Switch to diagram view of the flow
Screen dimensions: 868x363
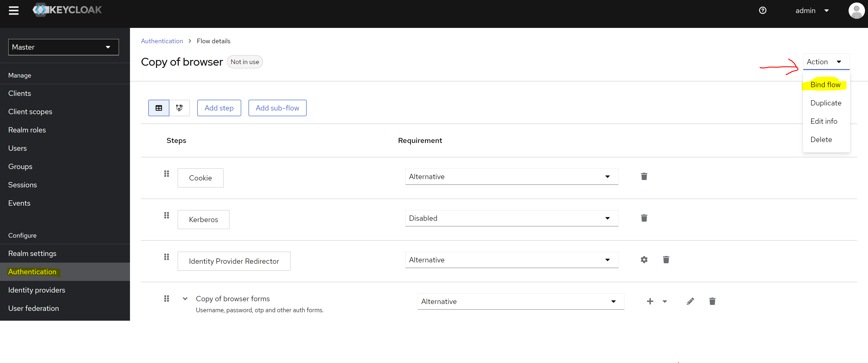point(179,108)
